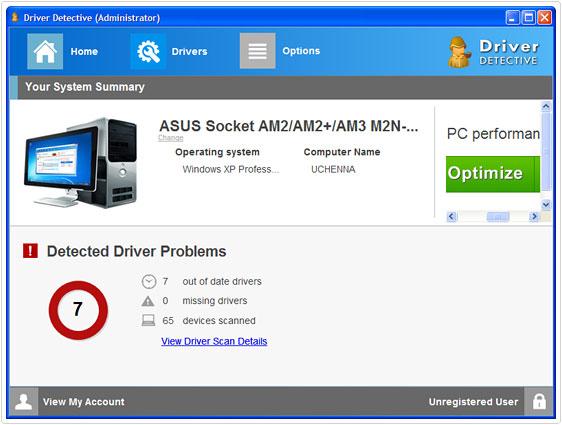Click the red circle showing 7 problems
Screen dimensions: 562x425
[78, 310]
